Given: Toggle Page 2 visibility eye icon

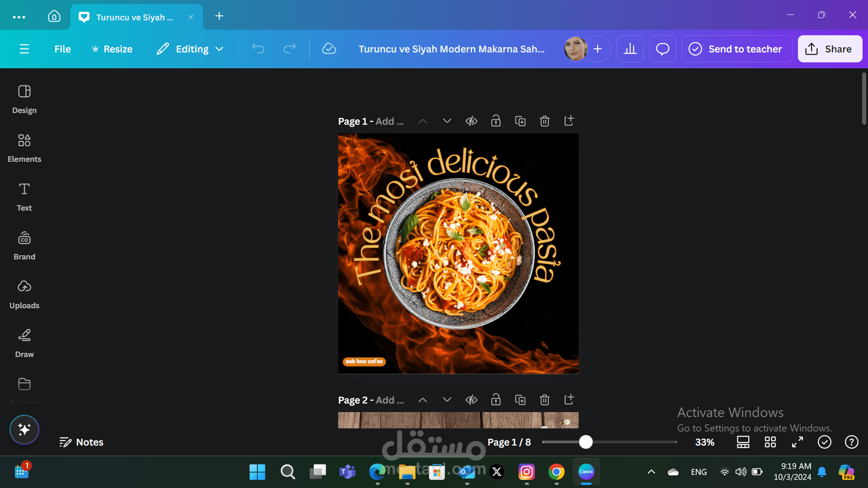Looking at the screenshot, I should click(x=472, y=400).
